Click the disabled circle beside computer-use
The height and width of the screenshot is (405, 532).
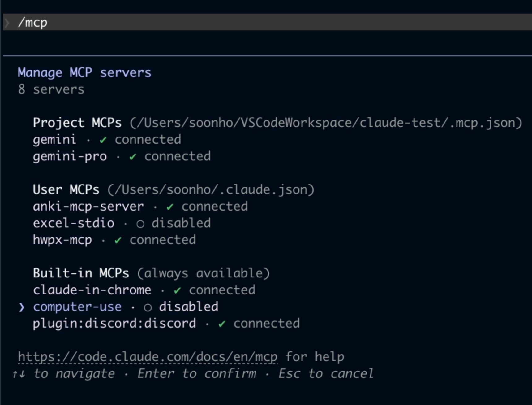coord(148,307)
